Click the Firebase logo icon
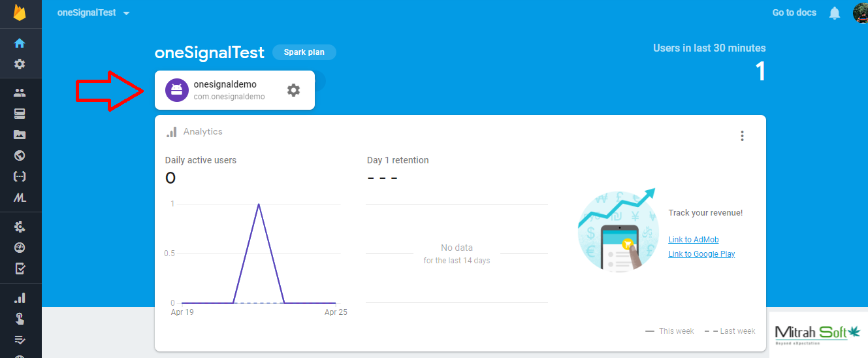868x358 pixels. point(20,12)
